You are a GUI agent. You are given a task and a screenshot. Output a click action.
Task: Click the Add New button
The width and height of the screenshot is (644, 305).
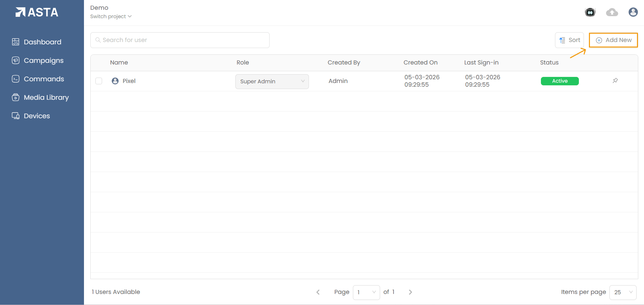click(x=613, y=40)
